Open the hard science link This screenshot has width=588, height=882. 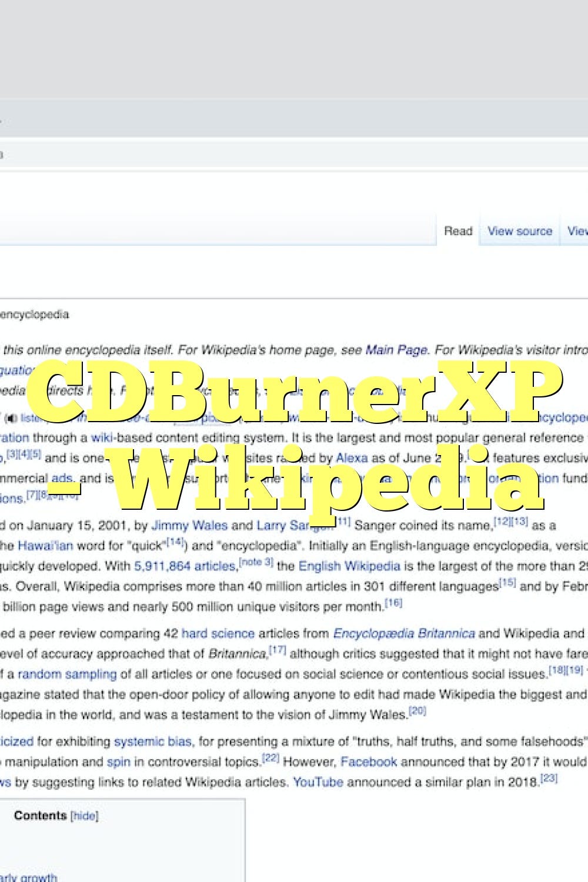(218, 633)
